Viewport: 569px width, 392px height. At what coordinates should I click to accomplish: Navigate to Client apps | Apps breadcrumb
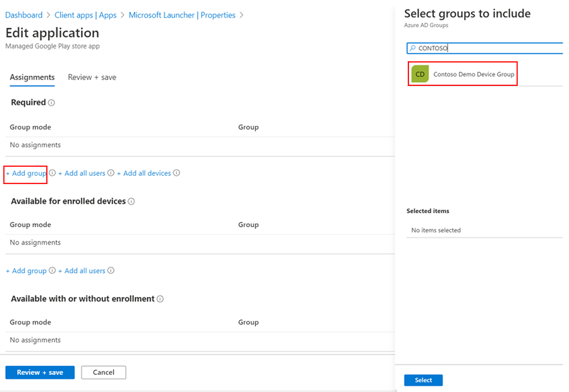click(x=85, y=15)
